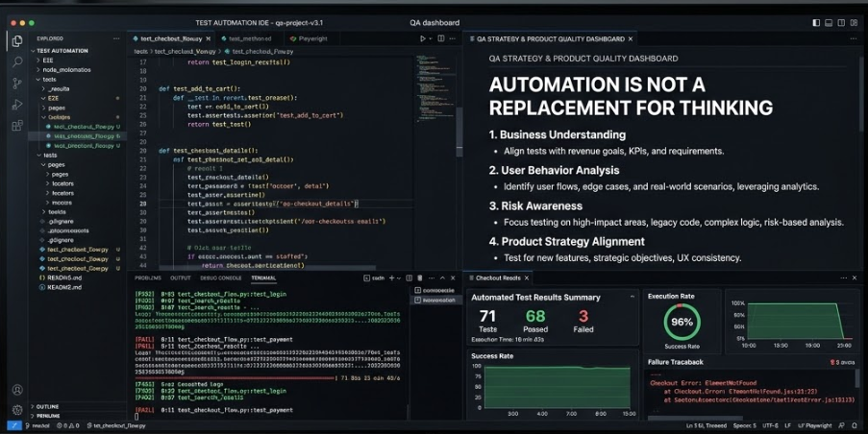Image resolution: width=868 pixels, height=434 pixels.
Task: Click the 96% execution rate gauge
Action: [682, 322]
